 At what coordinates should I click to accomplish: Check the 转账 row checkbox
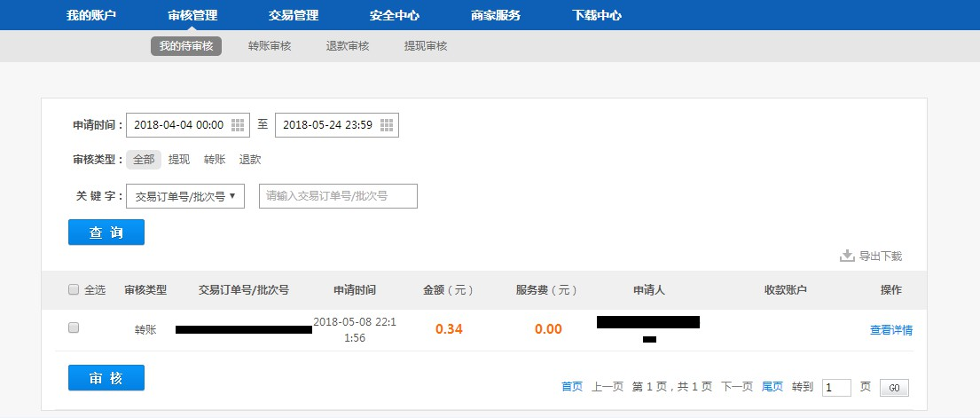74,327
